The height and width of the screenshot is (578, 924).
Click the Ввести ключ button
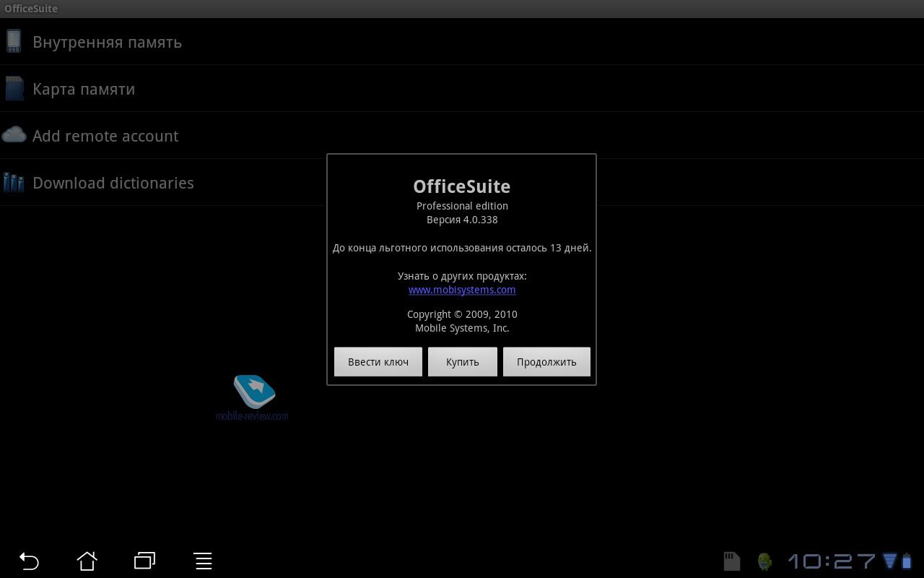[x=378, y=362]
